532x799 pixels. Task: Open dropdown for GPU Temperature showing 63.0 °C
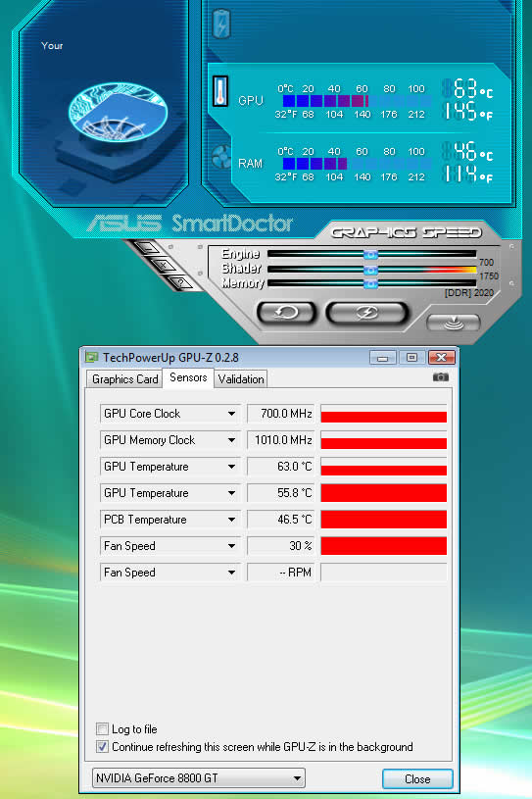(x=231, y=467)
